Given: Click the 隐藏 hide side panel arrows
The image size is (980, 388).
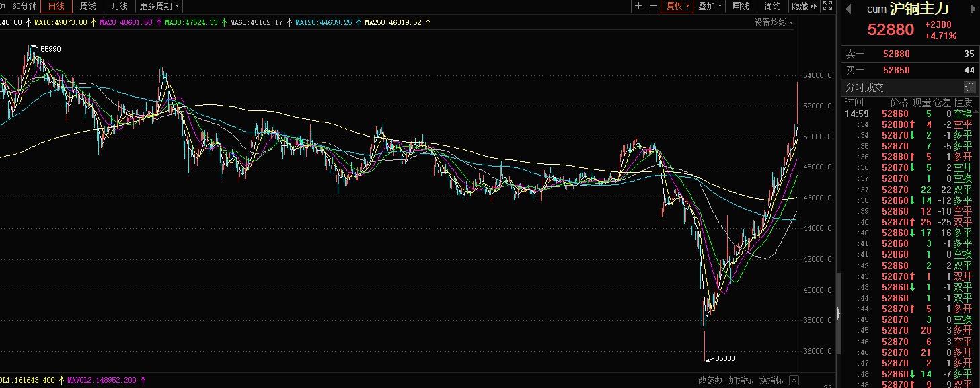Looking at the screenshot, I should (x=804, y=6).
